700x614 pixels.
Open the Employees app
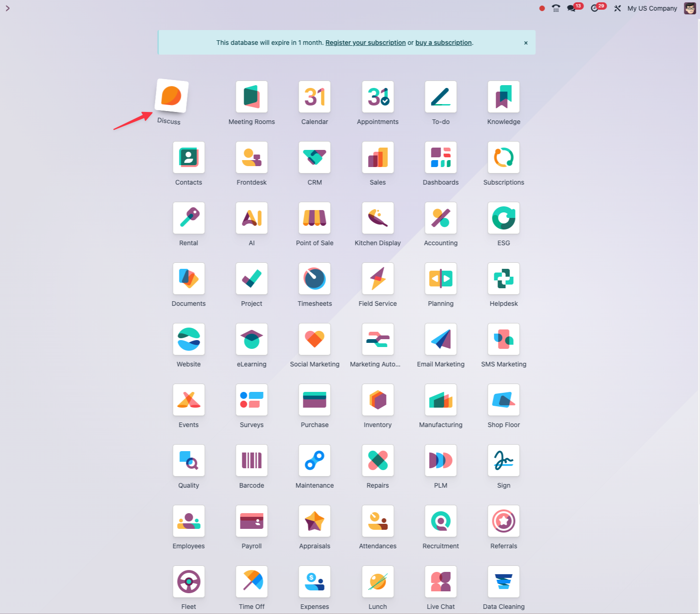(x=189, y=521)
